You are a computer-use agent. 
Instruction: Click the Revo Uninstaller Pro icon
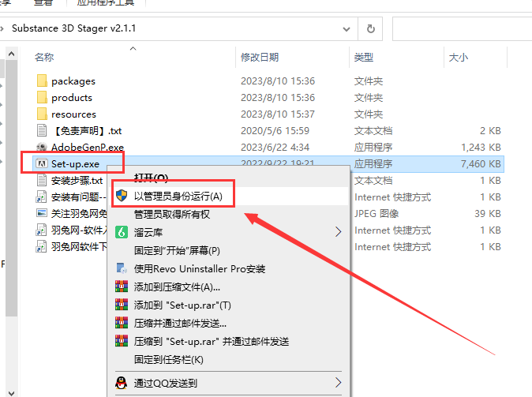coord(122,268)
